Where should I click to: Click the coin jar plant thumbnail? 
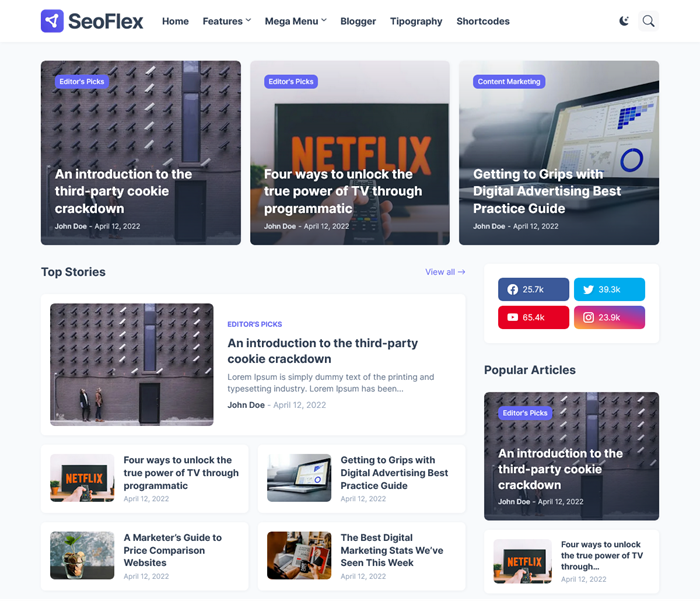[82, 555]
